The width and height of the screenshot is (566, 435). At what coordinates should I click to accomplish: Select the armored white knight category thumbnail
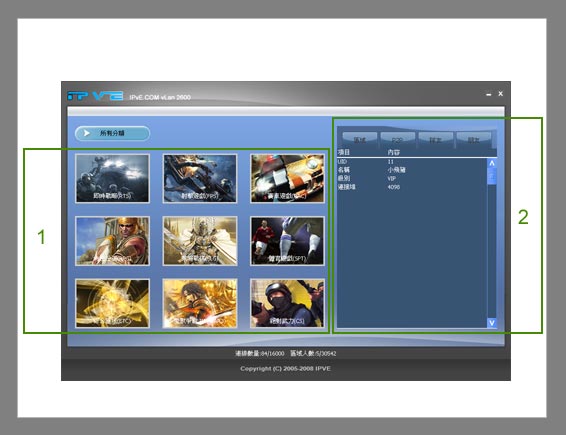(x=200, y=241)
